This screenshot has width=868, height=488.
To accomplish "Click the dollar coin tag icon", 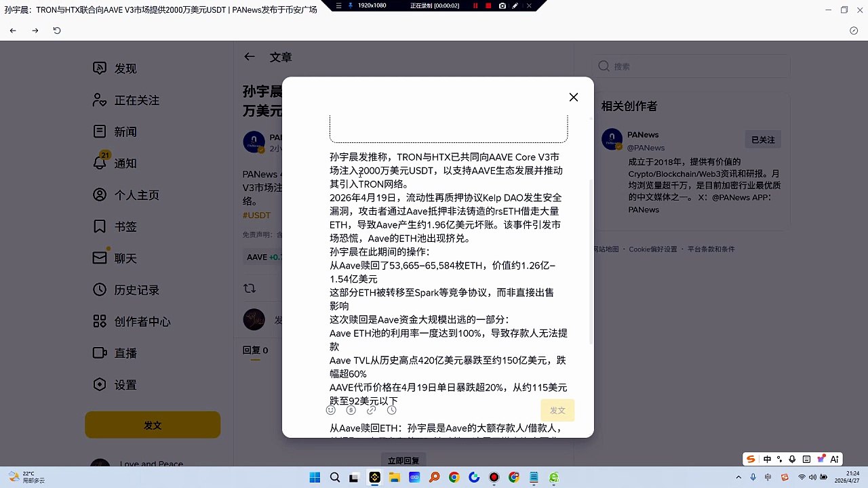I will [x=351, y=410].
